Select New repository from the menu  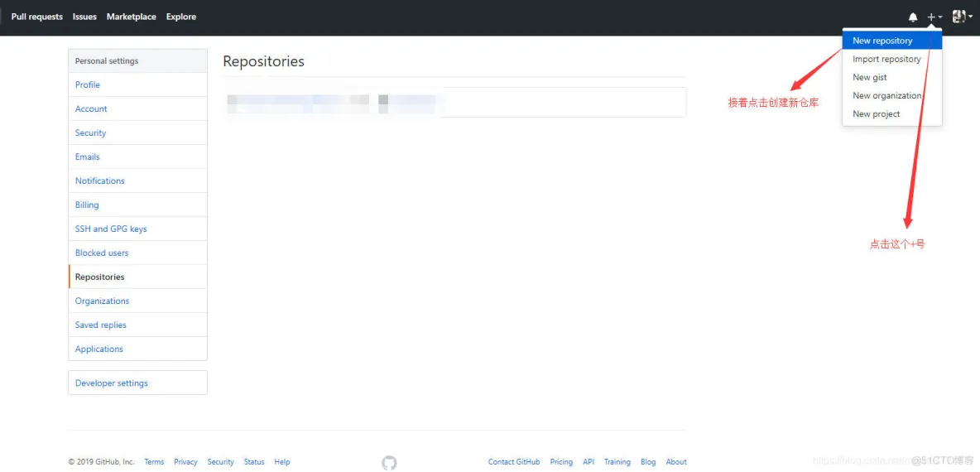coord(882,41)
